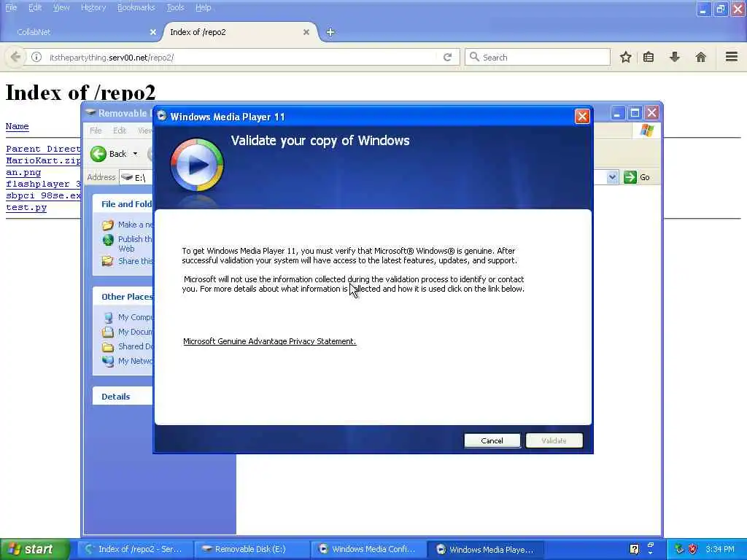Image resolution: width=747 pixels, height=560 pixels.
Task: Click the Firefox Search box
Action: pyautogui.click(x=538, y=57)
